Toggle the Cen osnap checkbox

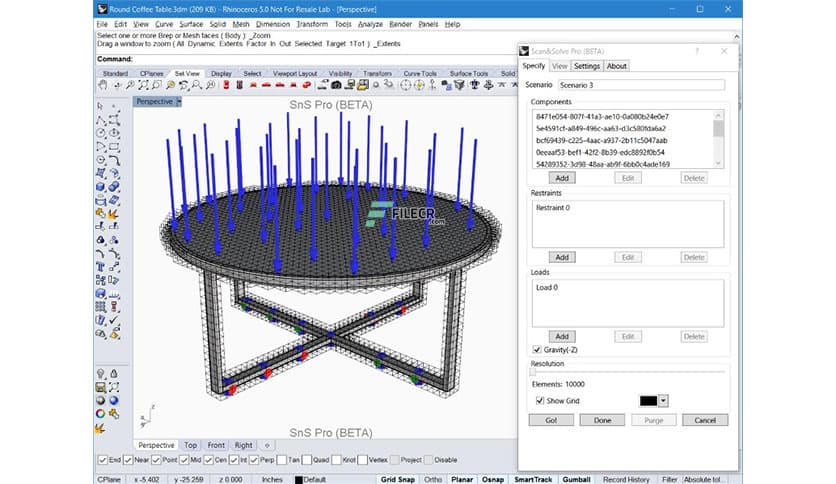pyautogui.click(x=208, y=460)
